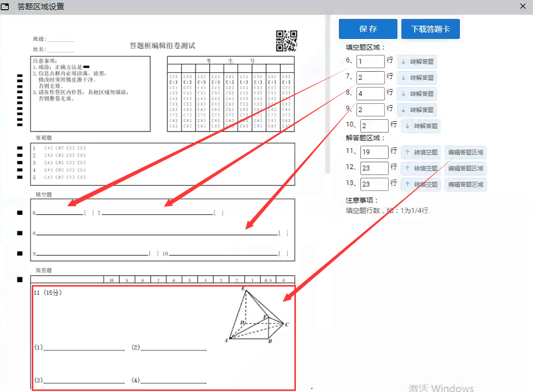Click the QR code on the answer sheet
Viewport: 533px width, 392px height.
coord(286,41)
